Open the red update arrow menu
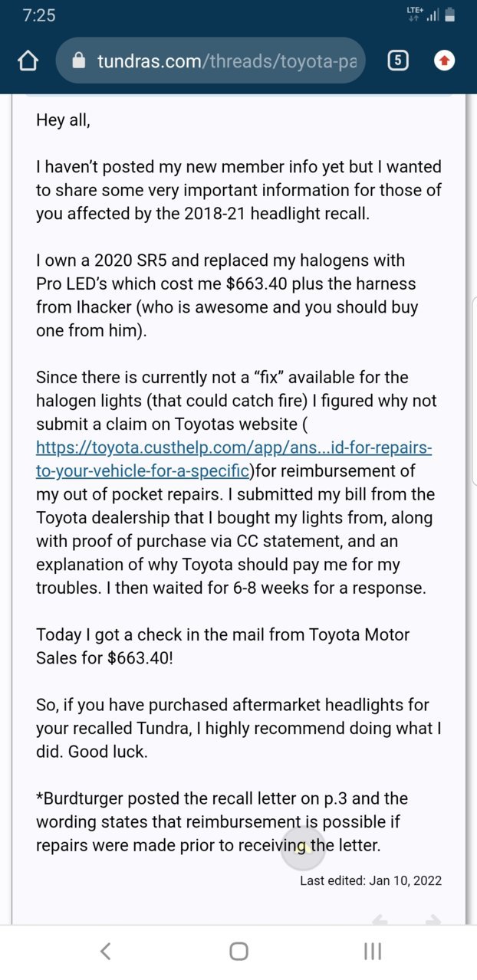 (444, 61)
